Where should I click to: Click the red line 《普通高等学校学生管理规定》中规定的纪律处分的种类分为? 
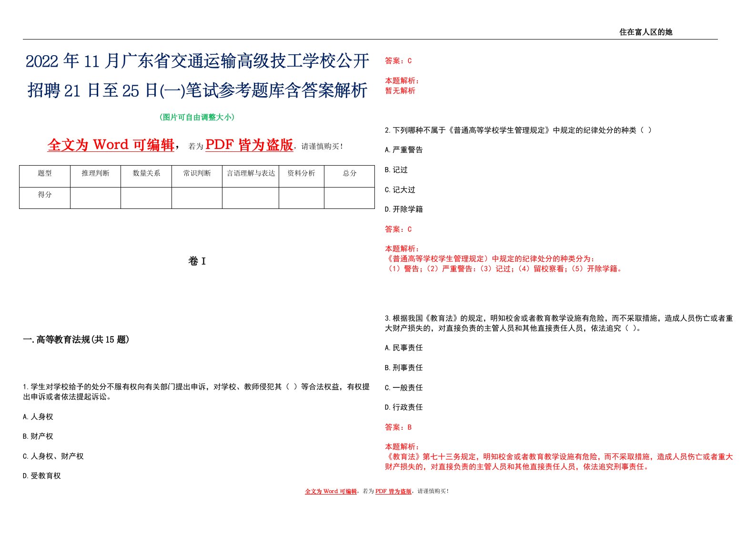490,258
